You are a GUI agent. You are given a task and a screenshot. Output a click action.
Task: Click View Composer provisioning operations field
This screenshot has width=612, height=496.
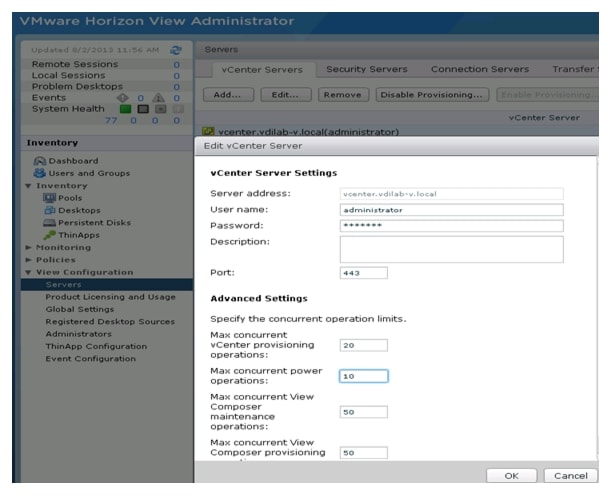[x=363, y=453]
